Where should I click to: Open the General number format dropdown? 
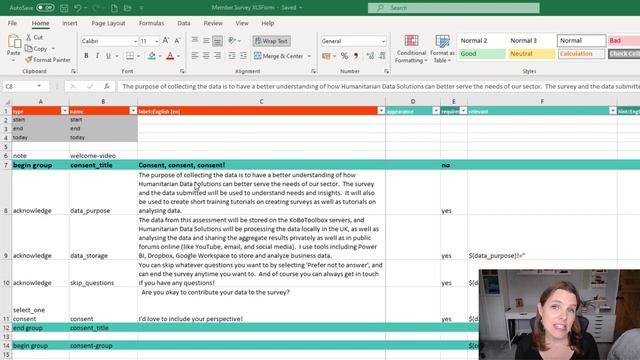pos(383,41)
